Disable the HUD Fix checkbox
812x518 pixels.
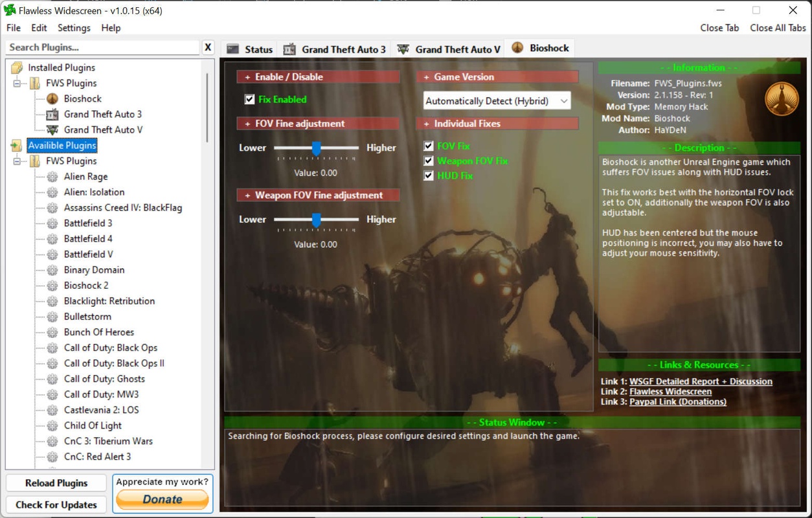coord(429,175)
